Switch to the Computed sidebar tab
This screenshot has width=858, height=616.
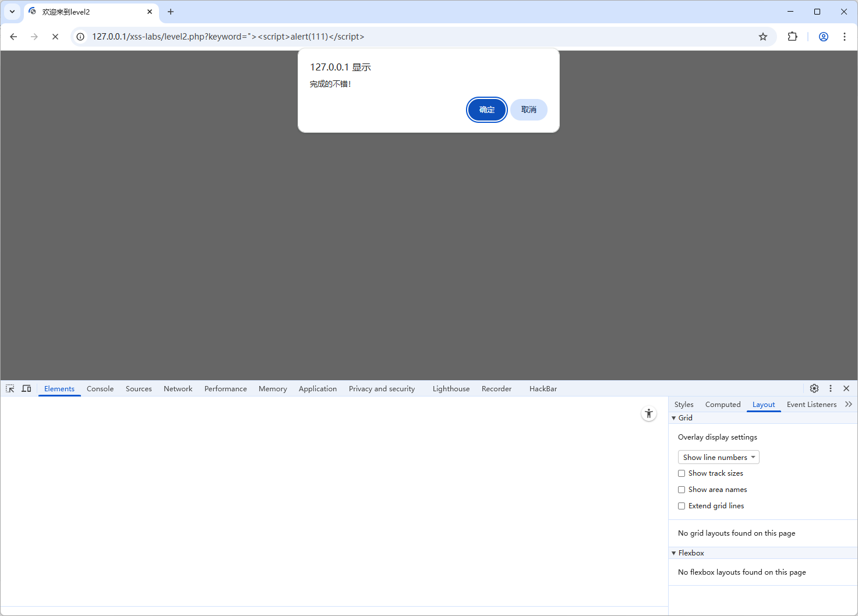(x=723, y=405)
